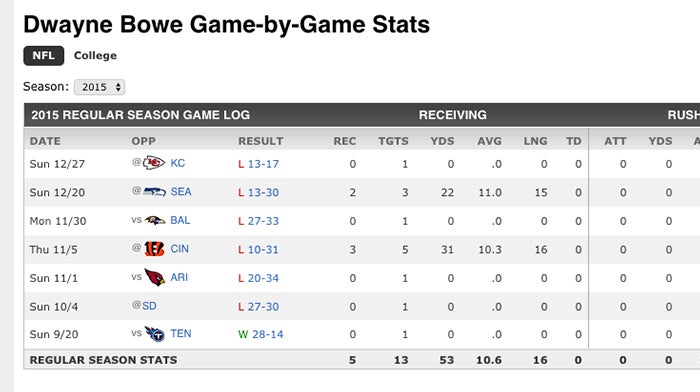700x392 pixels.
Task: Open the L 10-31 game result
Action: tap(258, 250)
